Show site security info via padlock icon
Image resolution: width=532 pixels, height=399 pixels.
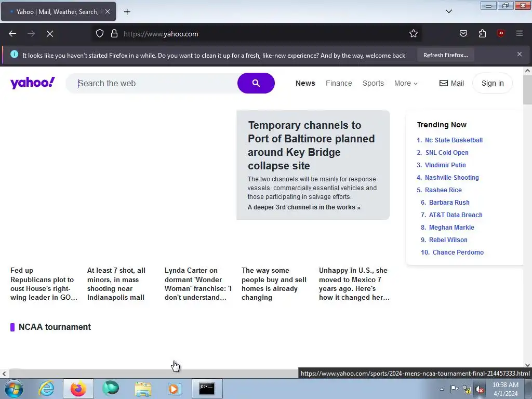[x=114, y=34]
